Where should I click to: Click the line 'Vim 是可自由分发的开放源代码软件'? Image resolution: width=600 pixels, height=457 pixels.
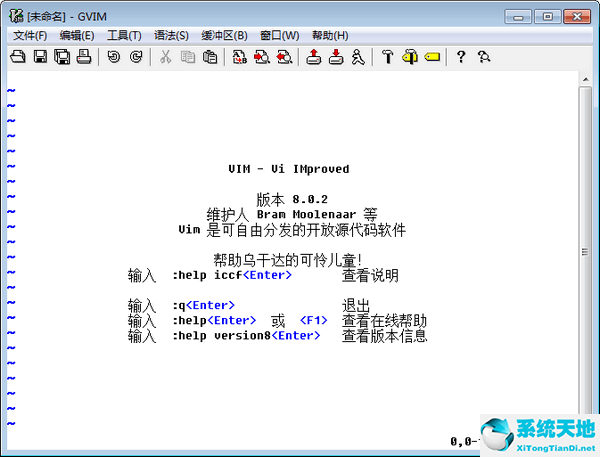[x=292, y=230]
